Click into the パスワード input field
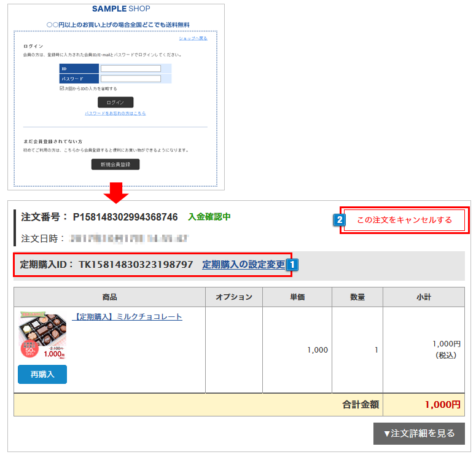 130,79
